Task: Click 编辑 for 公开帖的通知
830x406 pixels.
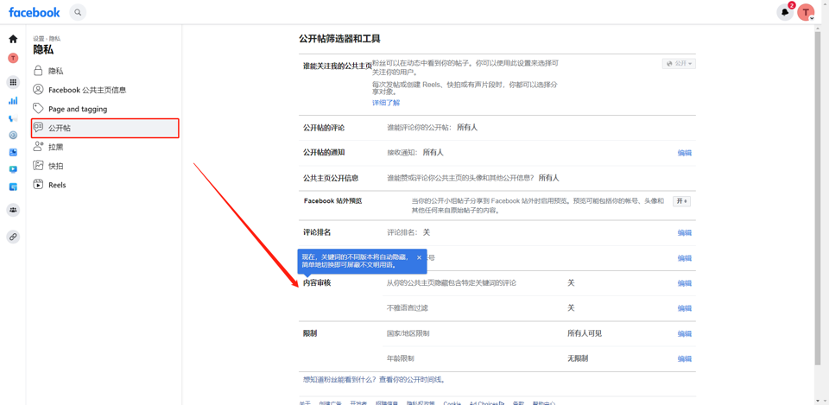Action: pos(684,153)
